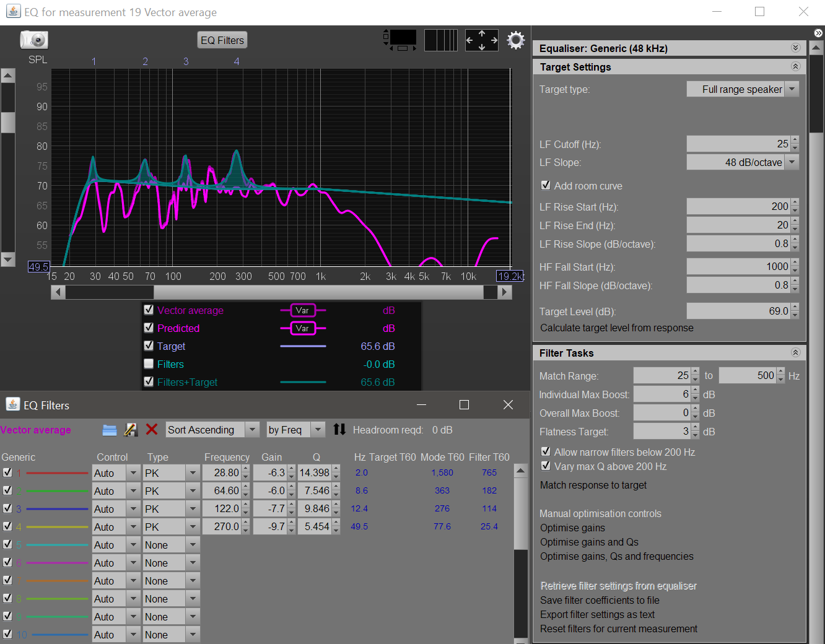Image resolution: width=825 pixels, height=644 pixels.
Task: Click filter 3 Q field 9.846
Action: (314, 508)
